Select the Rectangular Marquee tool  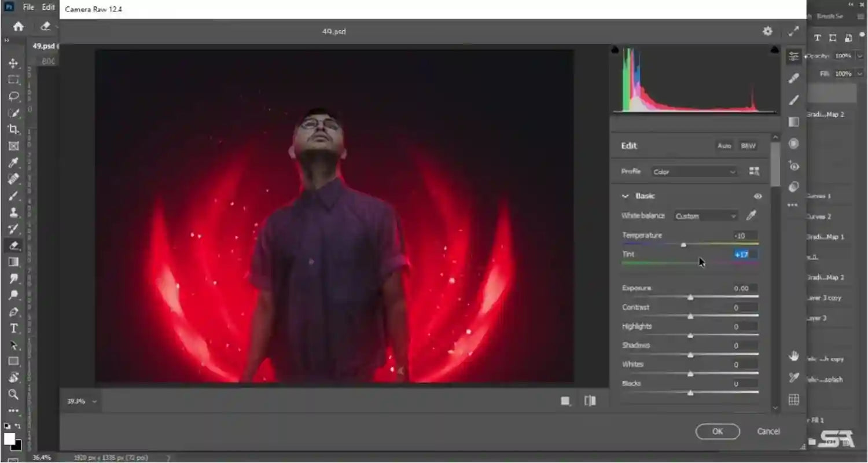point(13,79)
